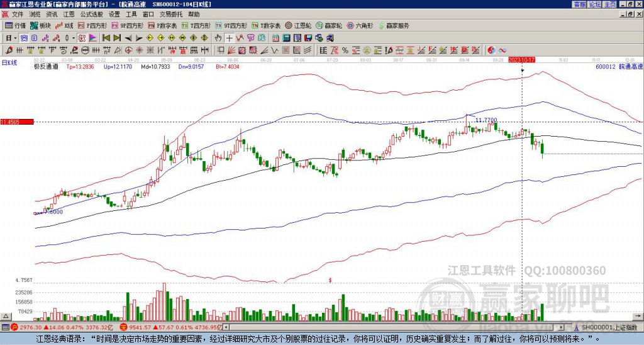
Task: Click black left arrow to move back
Action: [128, 38]
